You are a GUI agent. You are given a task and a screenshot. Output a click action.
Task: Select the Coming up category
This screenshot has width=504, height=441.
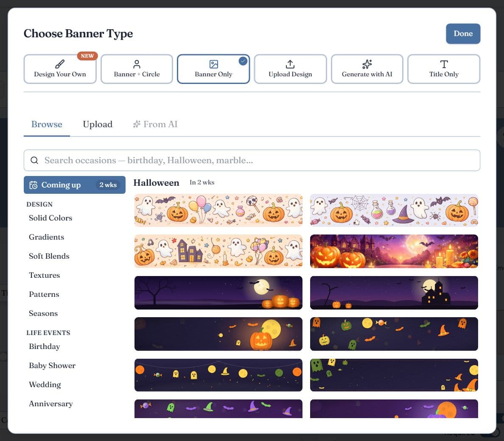click(x=75, y=185)
